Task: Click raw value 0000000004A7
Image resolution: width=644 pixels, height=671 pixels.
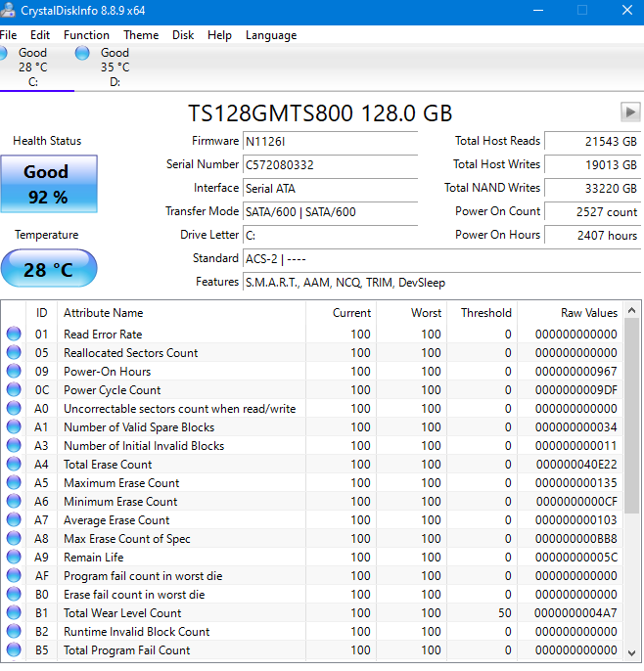Action: click(x=575, y=613)
